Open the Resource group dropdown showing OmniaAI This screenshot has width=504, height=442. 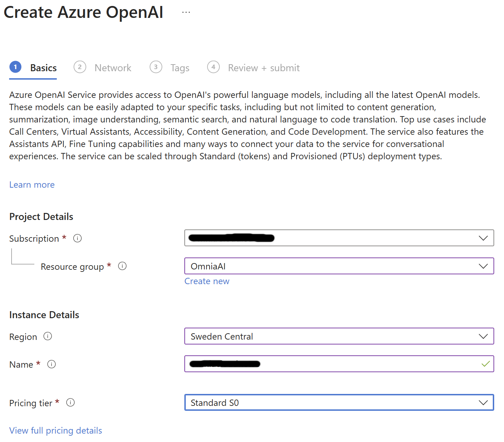tap(339, 266)
